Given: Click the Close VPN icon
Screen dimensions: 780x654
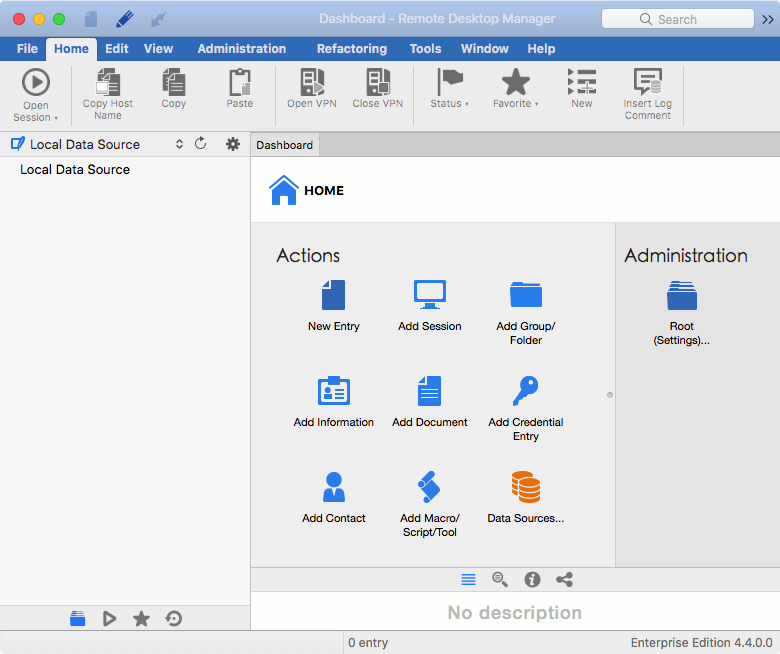Looking at the screenshot, I should 378,82.
